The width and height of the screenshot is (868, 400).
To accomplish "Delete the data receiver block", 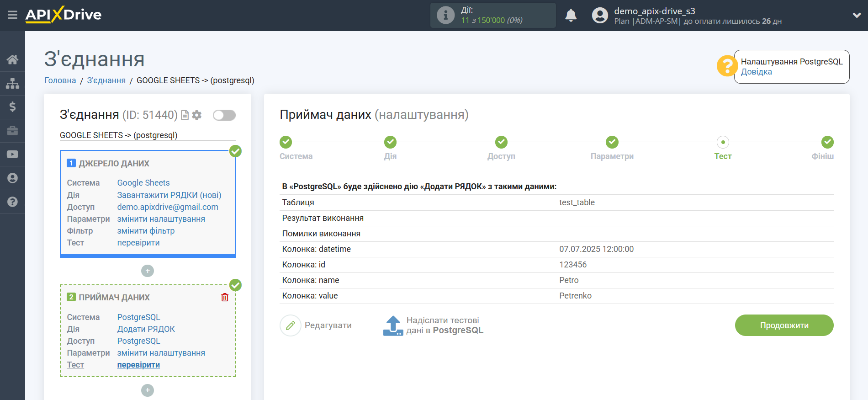I will pos(225,298).
